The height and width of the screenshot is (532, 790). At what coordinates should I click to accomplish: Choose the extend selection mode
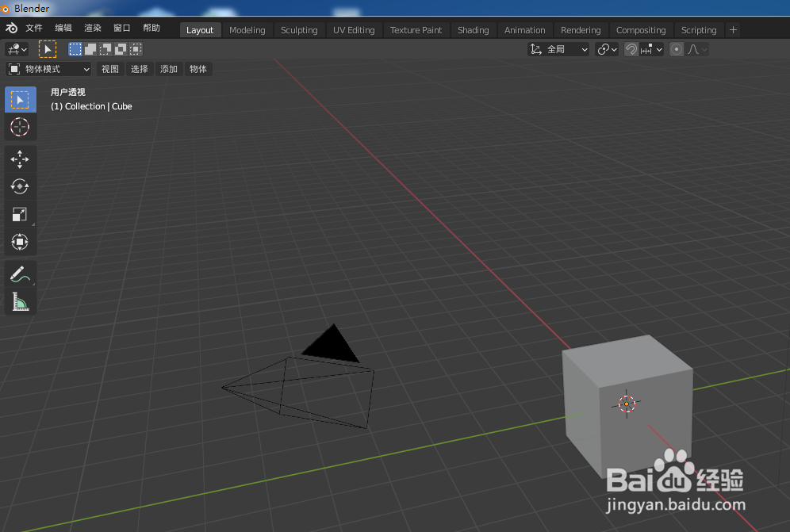pos(90,49)
